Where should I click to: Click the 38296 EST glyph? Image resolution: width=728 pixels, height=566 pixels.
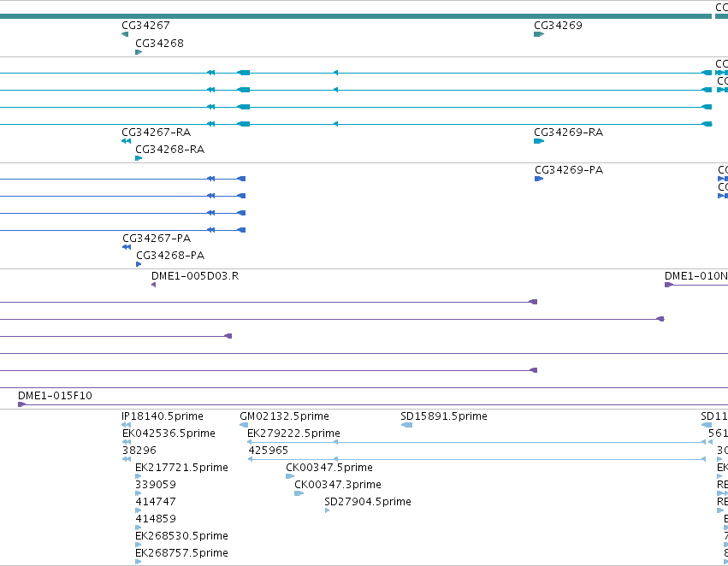click(x=127, y=459)
